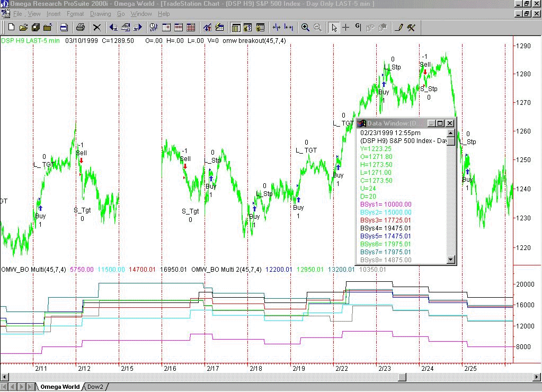This screenshot has width=542, height=392.
Task: Click the horizontal scrollbar thumb
Action: pos(402,377)
